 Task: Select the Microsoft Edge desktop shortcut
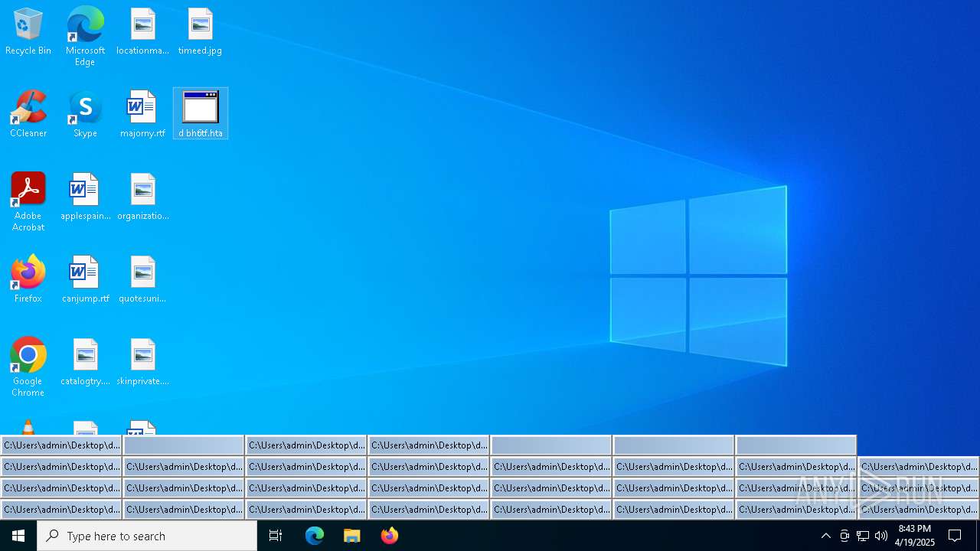click(x=85, y=37)
